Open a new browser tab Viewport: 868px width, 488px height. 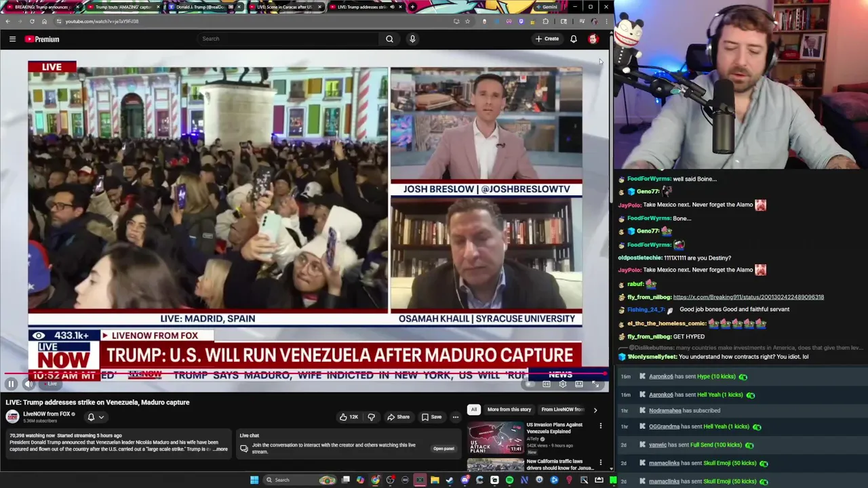[x=412, y=7]
